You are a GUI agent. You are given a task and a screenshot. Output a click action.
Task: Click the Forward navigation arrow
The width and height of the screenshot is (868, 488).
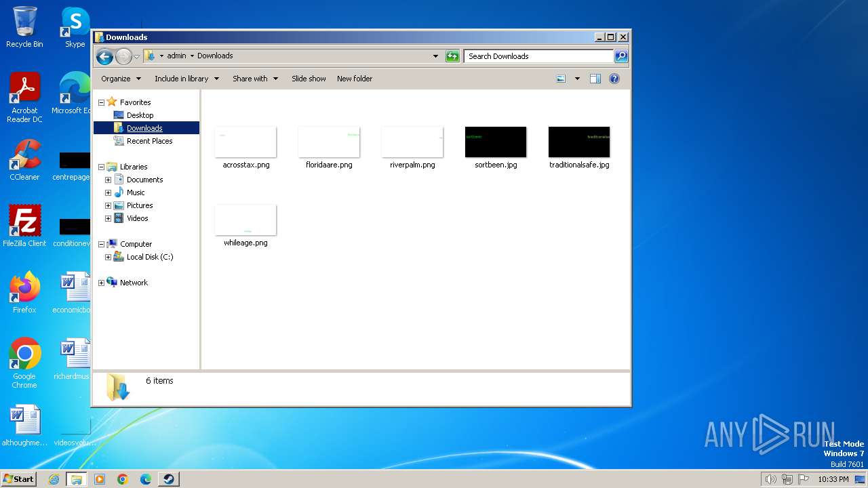[x=123, y=56]
